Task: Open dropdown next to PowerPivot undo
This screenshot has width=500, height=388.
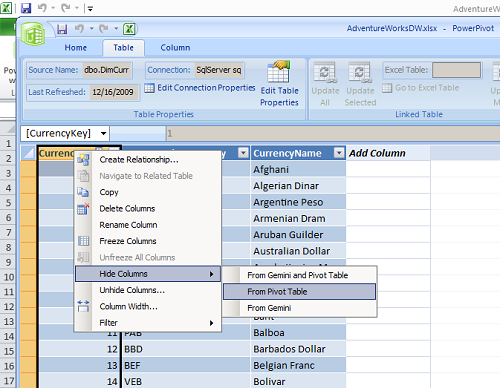Action: pos(91,29)
